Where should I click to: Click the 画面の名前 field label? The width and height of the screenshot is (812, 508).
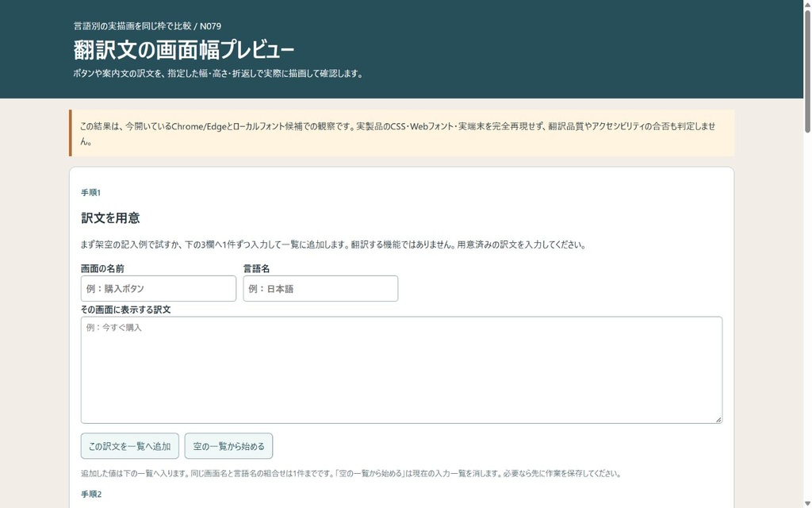[x=102, y=268]
